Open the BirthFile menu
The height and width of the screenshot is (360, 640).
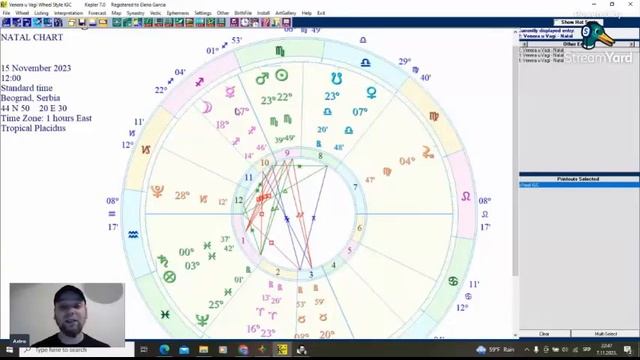pos(243,13)
